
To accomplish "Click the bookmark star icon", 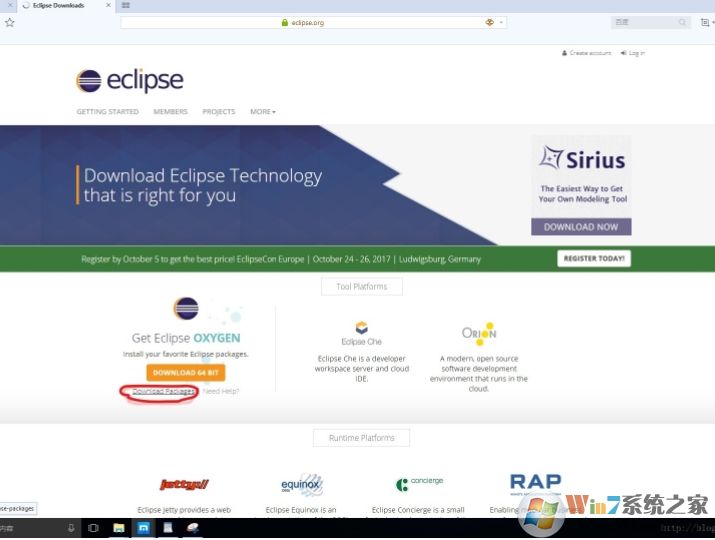I will tap(10, 22).
